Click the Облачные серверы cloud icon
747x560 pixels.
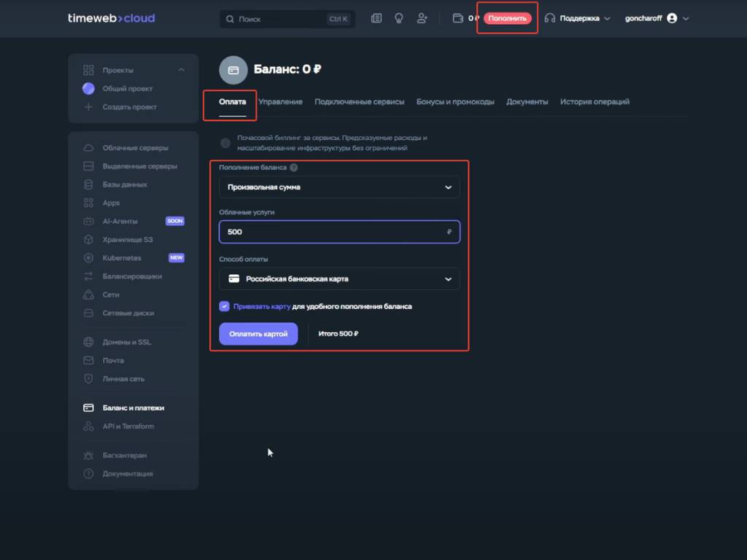point(88,147)
